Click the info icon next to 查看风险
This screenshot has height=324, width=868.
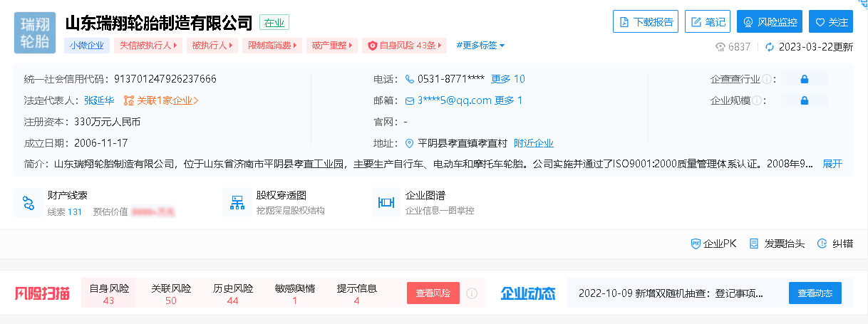472,293
